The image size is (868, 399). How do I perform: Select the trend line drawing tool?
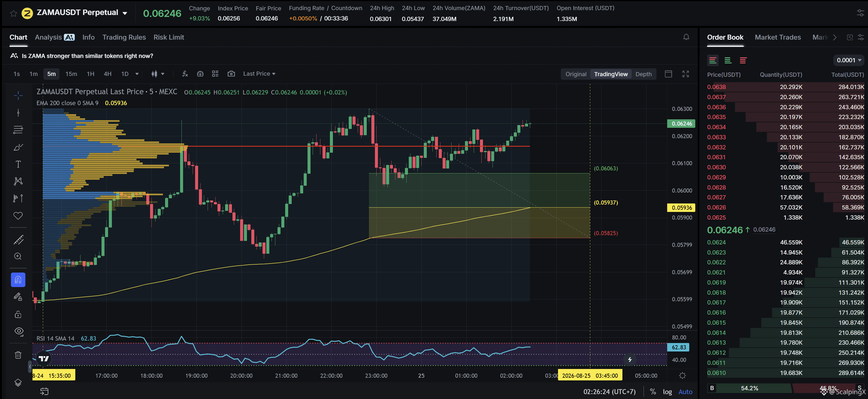pyautogui.click(x=18, y=113)
